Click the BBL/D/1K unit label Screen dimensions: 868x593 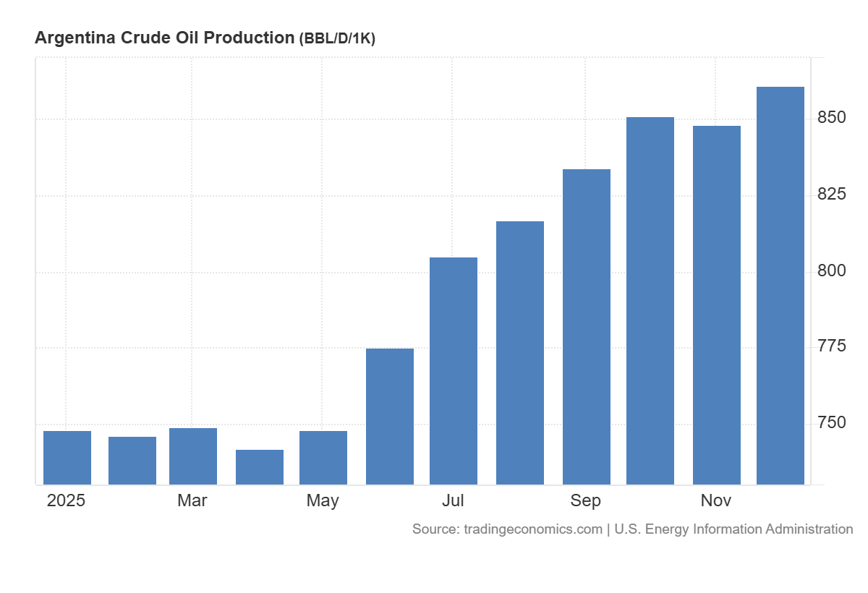pos(337,39)
